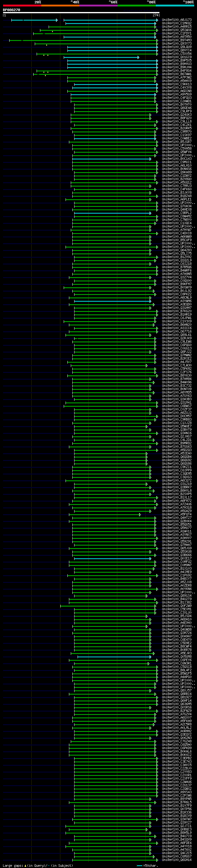197x868 pixels.
Task: Click the Large gaps legend text
Action: (13, 865)
